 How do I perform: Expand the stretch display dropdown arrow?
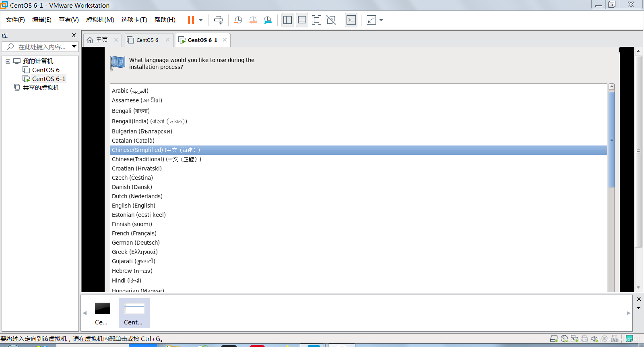click(x=381, y=20)
